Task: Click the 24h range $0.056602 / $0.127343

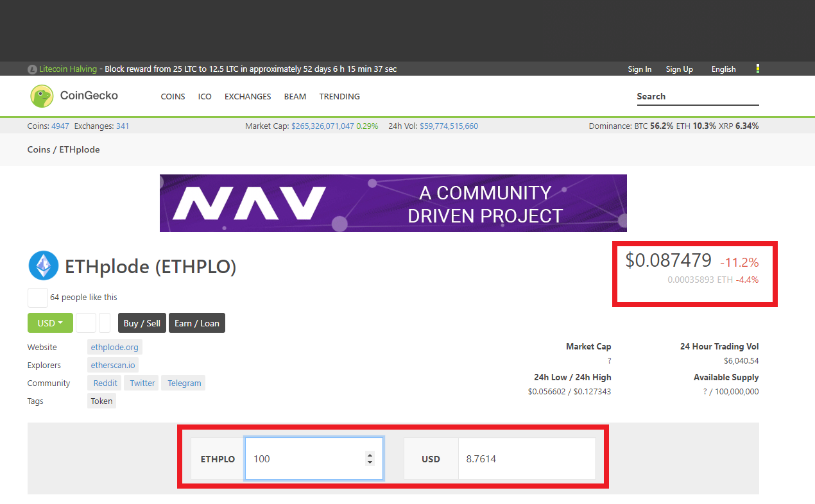Action: [569, 392]
